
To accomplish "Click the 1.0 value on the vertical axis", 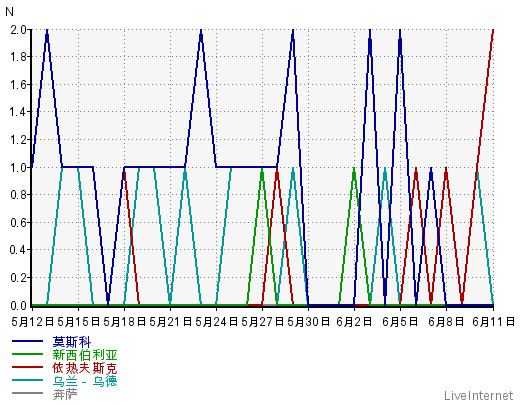I will 18,167.
